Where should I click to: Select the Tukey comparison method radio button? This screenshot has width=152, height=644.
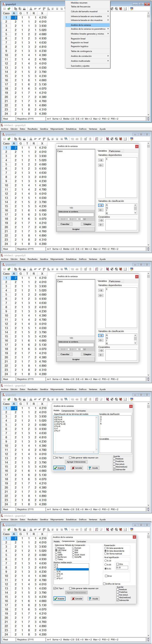click(x=56, y=559)
